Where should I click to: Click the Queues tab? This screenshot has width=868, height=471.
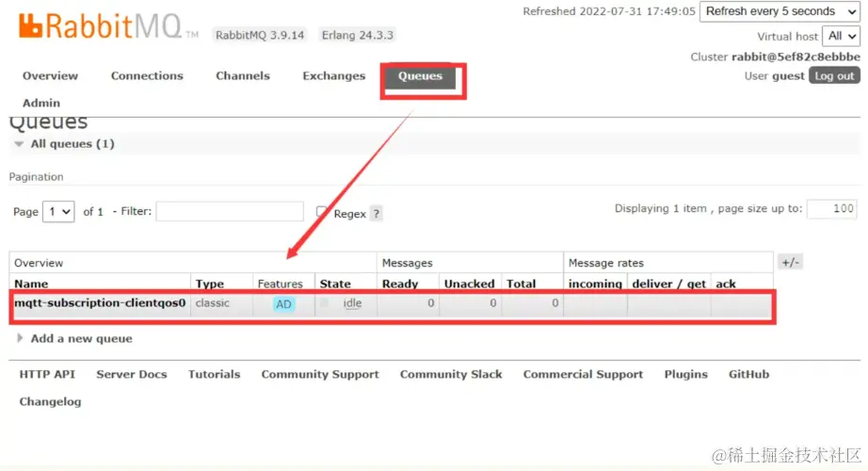pos(420,76)
